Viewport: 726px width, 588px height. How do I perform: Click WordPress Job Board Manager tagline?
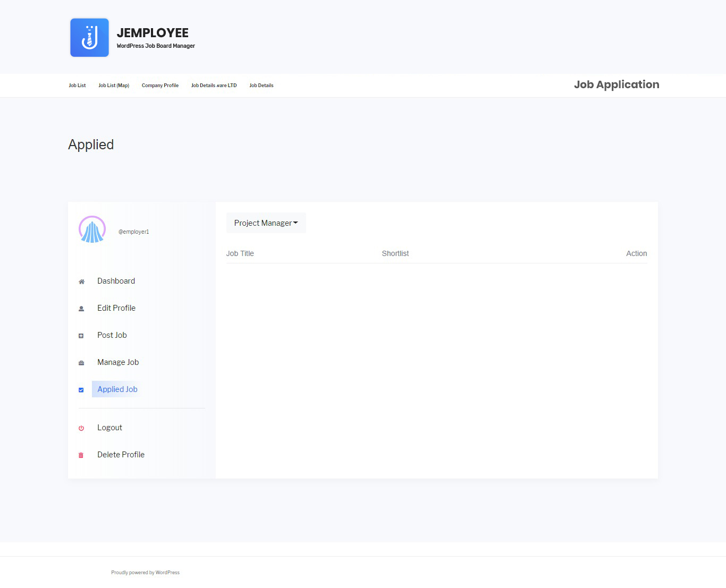156,46
